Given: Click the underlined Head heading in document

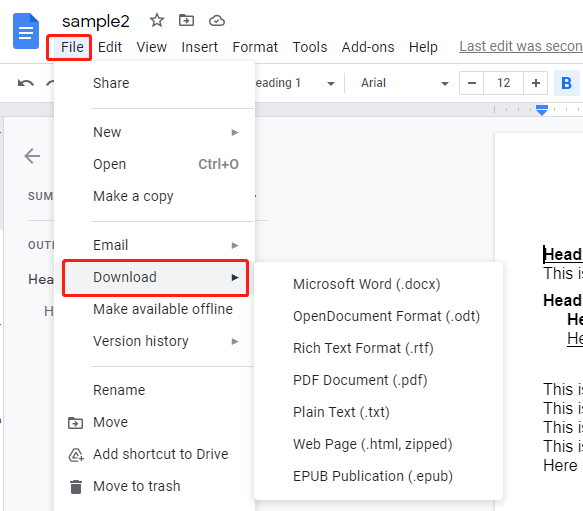Looking at the screenshot, I should click(x=563, y=255).
